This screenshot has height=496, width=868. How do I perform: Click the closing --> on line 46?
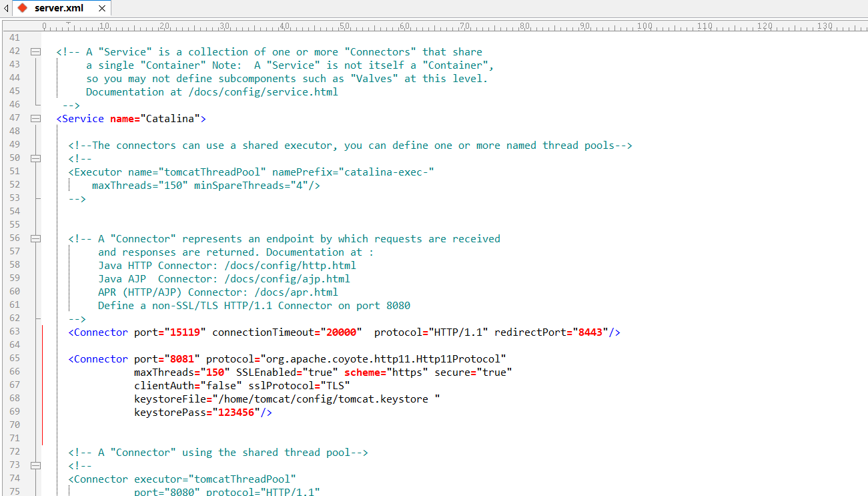coord(71,105)
